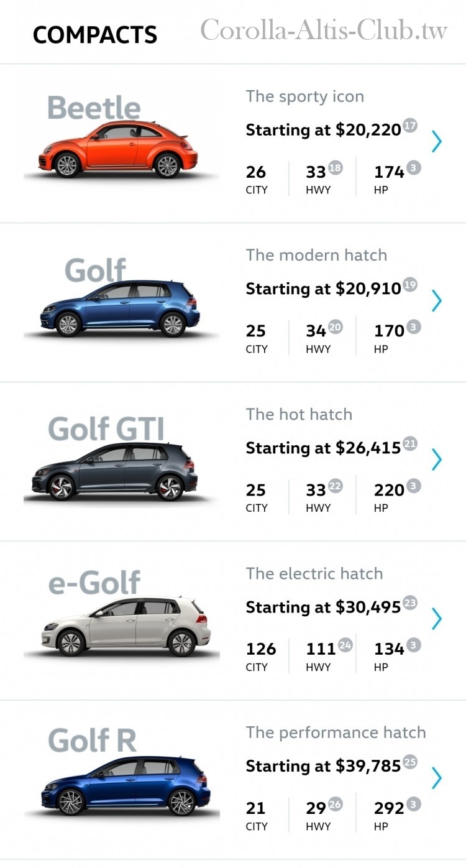This screenshot has width=466, height=868.
Task: Open footnote 17 beside Beetle price
Action: point(410,126)
